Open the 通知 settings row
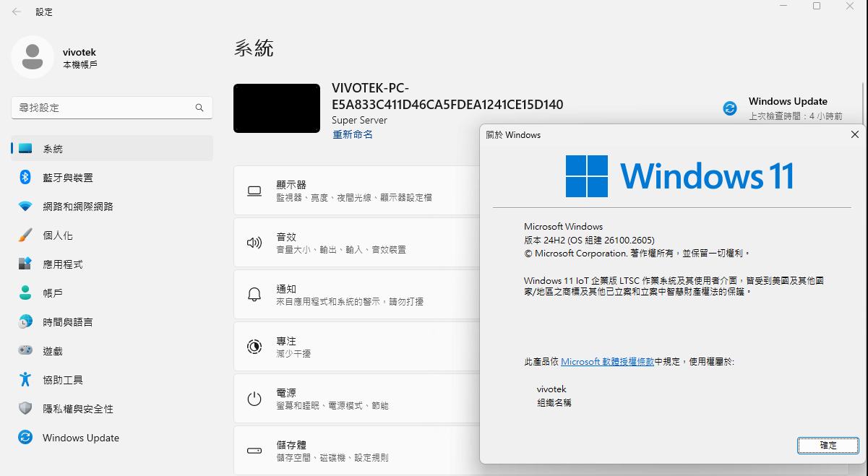 357,295
